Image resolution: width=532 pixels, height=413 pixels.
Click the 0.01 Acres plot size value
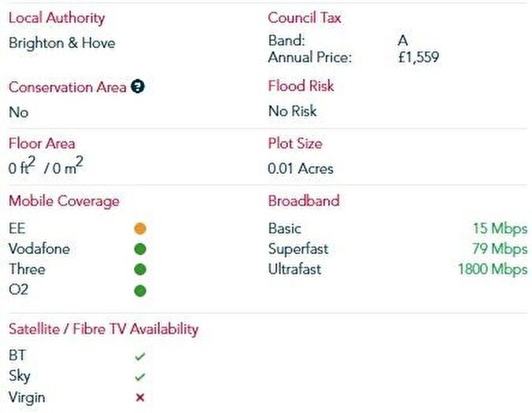301,168
